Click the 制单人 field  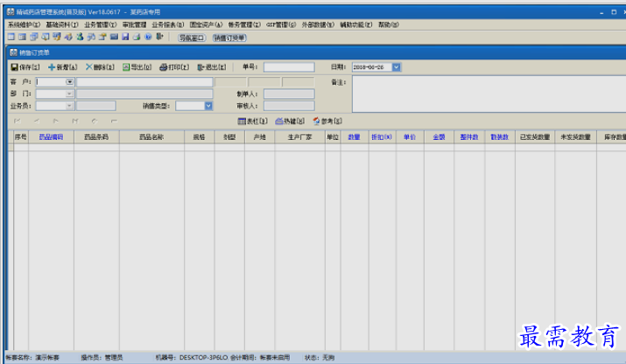289,94
